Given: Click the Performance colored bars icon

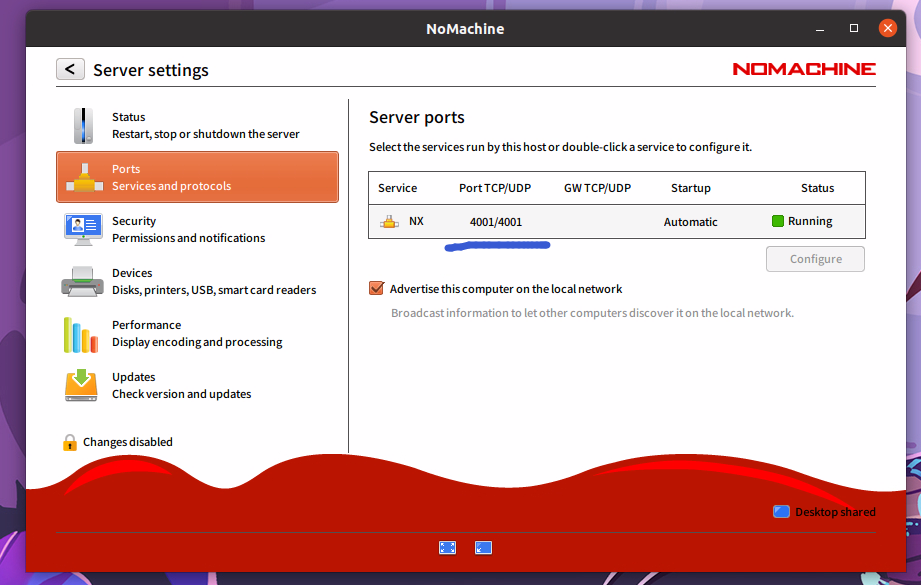Looking at the screenshot, I should 81,335.
